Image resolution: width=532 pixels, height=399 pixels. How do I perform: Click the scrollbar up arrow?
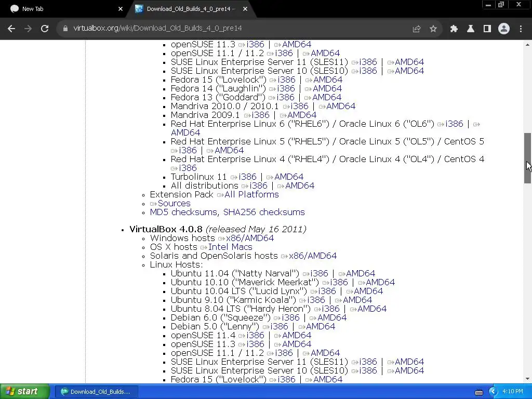click(528, 45)
